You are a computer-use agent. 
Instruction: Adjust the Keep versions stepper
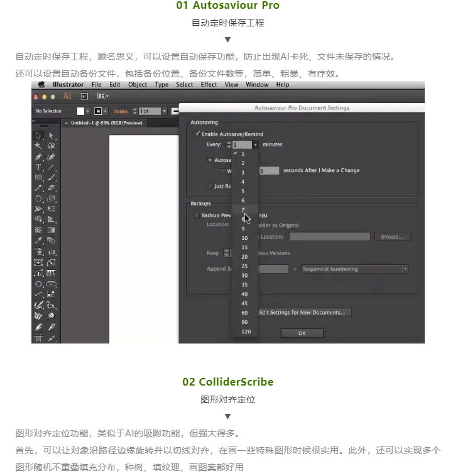click(226, 253)
